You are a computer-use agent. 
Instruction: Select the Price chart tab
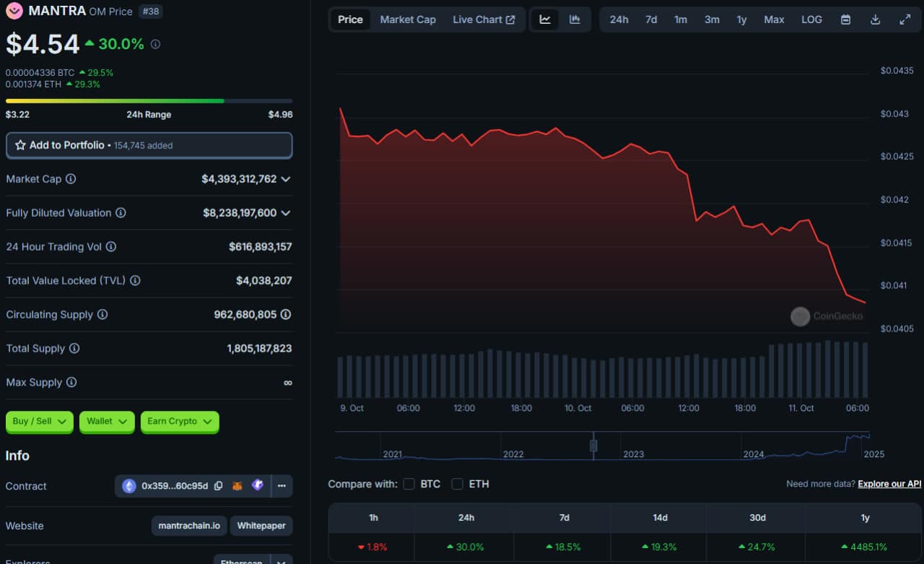point(351,19)
